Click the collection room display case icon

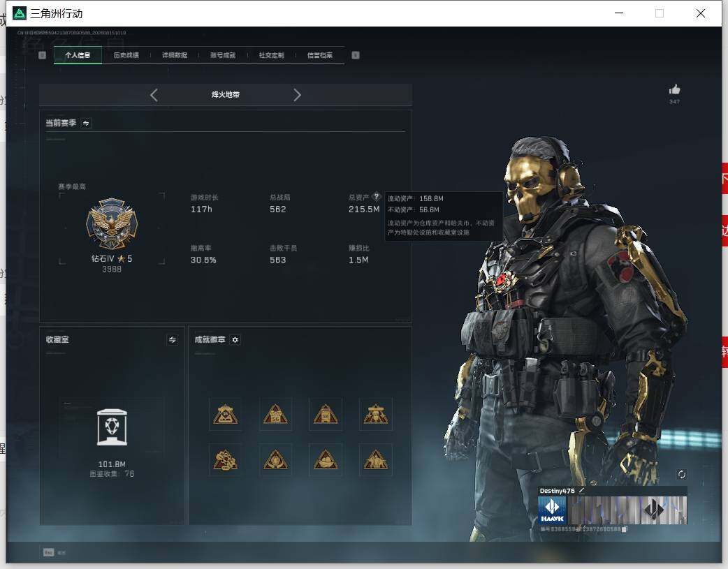point(112,427)
